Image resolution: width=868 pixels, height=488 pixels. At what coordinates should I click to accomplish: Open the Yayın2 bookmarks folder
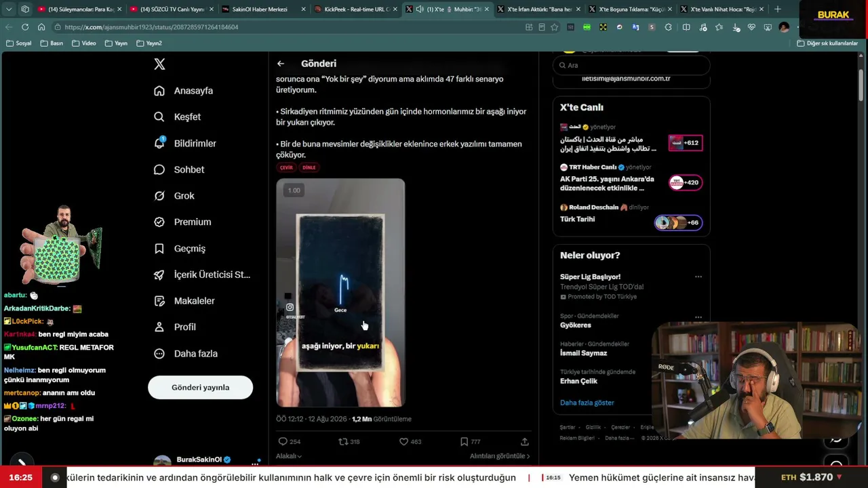[149, 43]
